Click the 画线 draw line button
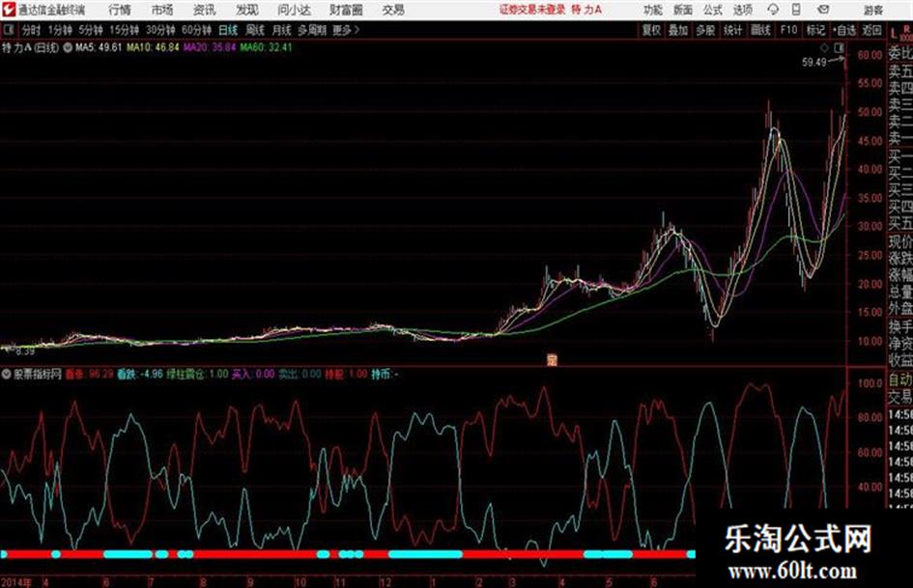This screenshot has height=588, width=913. click(x=760, y=30)
